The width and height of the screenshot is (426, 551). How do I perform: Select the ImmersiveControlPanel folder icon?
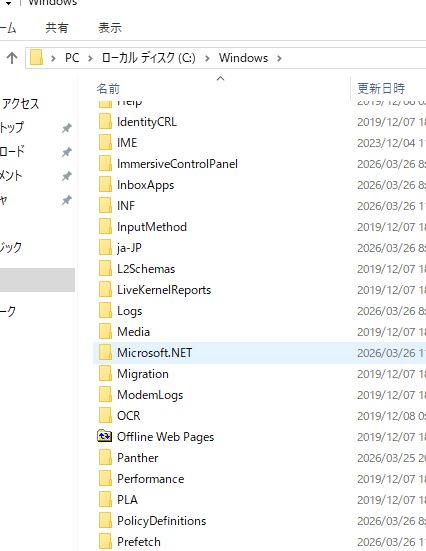click(x=105, y=164)
